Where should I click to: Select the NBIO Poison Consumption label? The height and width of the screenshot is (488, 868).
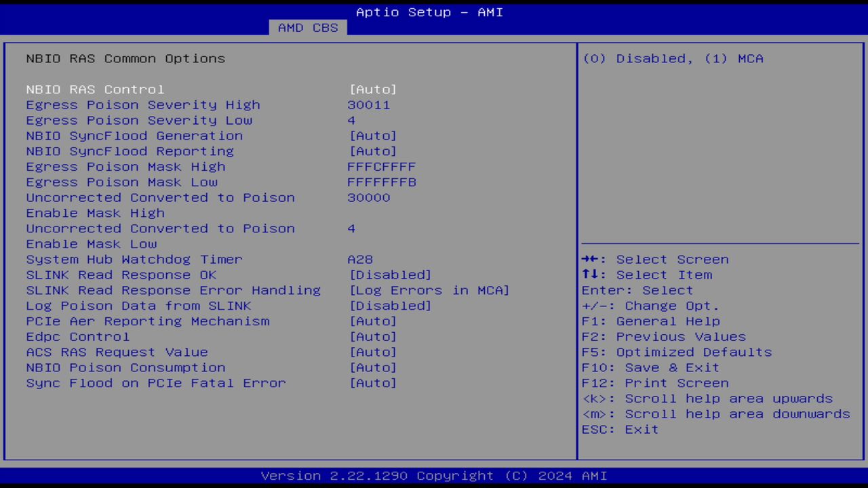click(126, 367)
